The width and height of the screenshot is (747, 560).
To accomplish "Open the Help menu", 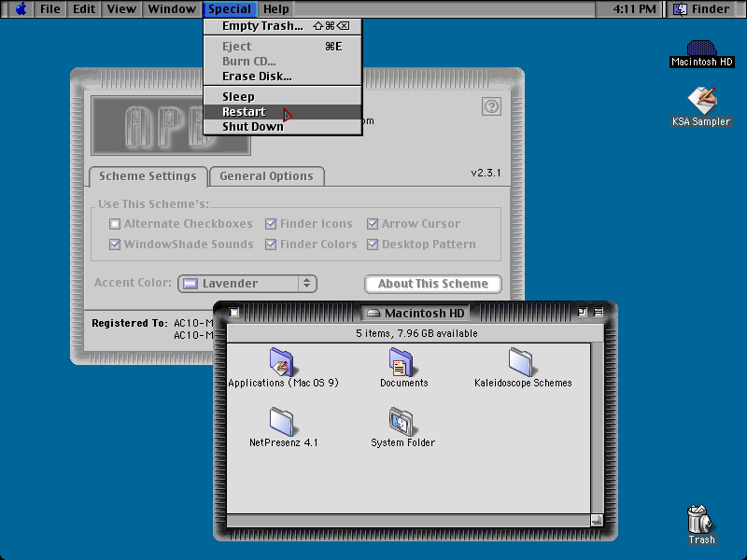I will pos(276,9).
